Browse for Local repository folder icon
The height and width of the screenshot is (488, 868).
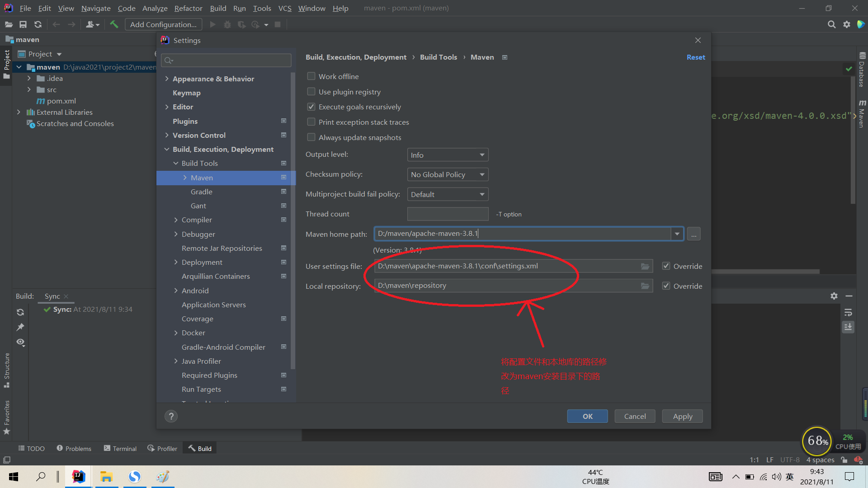645,286
